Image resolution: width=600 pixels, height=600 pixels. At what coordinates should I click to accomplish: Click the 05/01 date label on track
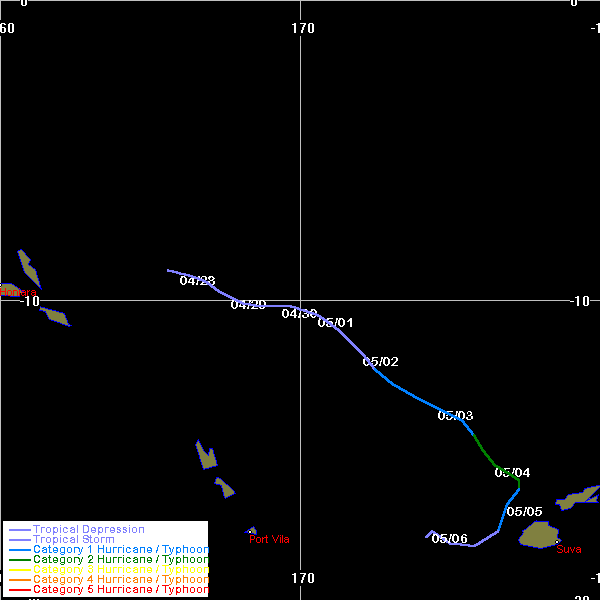[x=335, y=323]
